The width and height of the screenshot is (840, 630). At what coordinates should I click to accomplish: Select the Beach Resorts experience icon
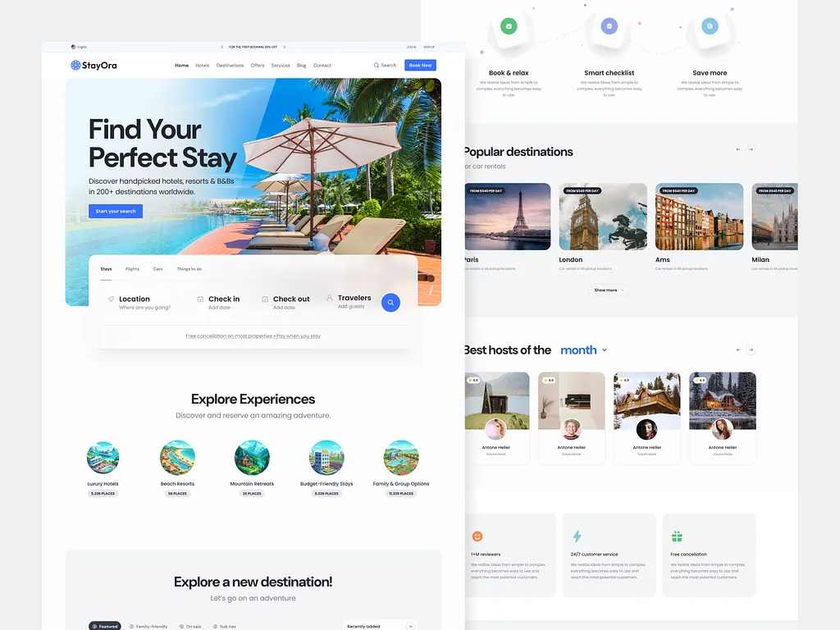click(177, 458)
